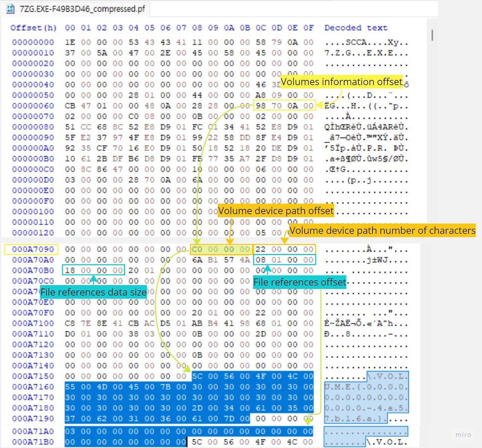Screen dimensions: 482x448
Task: Click the boxed 18 00 00 00 hex value
Action: [x=93, y=270]
